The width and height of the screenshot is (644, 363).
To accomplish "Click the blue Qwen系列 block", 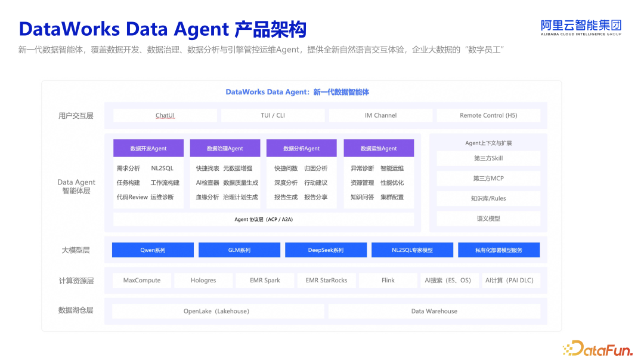I will (x=153, y=250).
